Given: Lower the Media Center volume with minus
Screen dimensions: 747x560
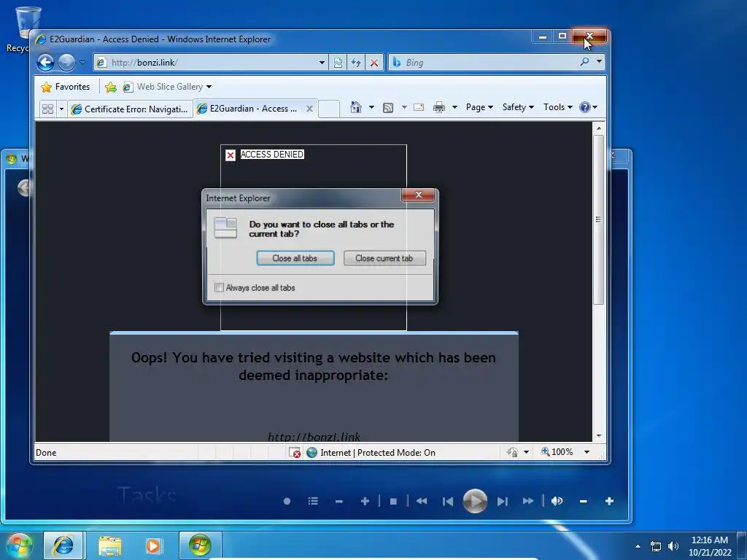Looking at the screenshot, I should 583,502.
